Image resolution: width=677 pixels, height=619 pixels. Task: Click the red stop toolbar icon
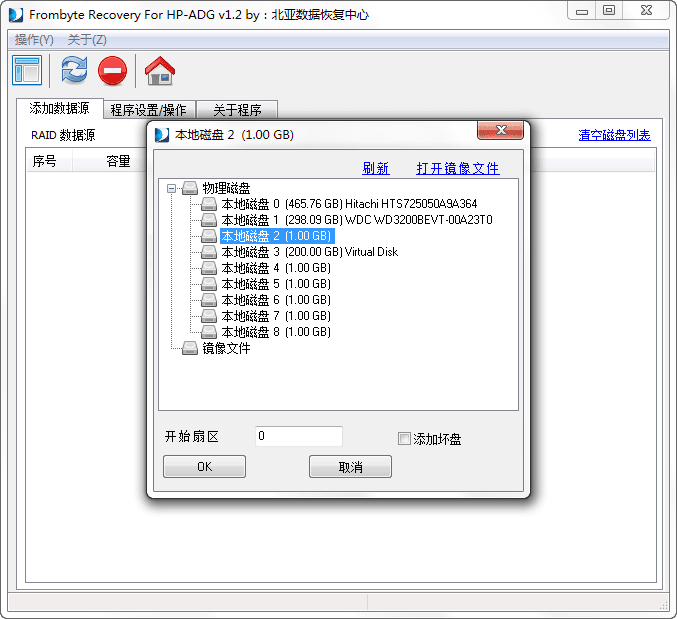(x=112, y=70)
